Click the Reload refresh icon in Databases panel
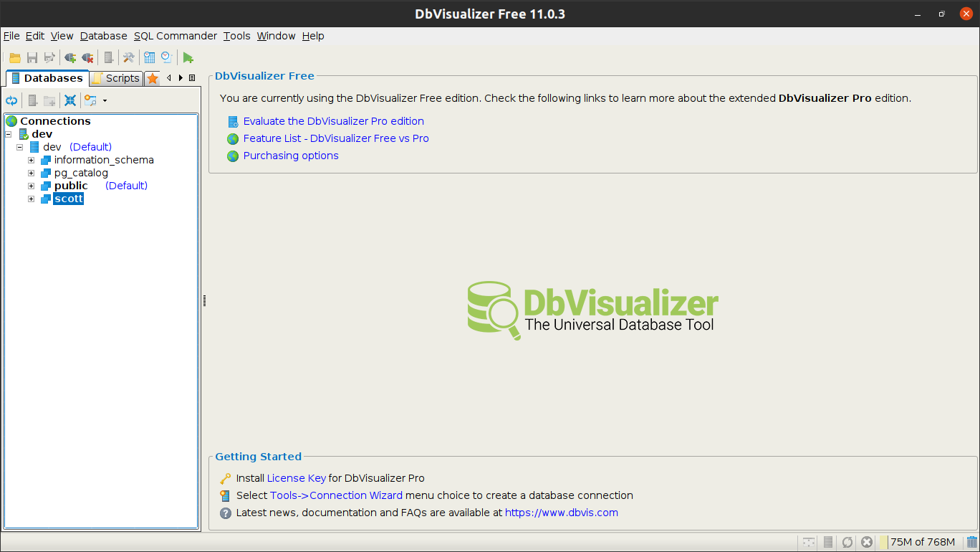Screen dimensions: 980x552 tap(11, 100)
